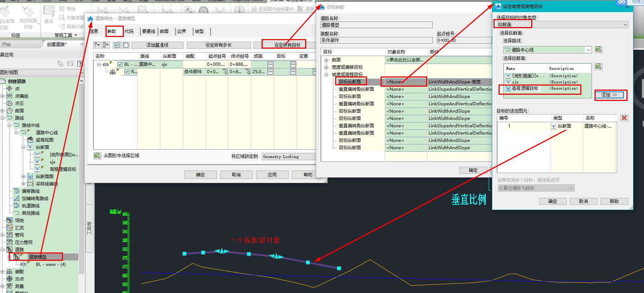Image resolution: width=644 pixels, height=293 pixels.
Task: Expand the 点编组 tree node
Action: [3, 96]
